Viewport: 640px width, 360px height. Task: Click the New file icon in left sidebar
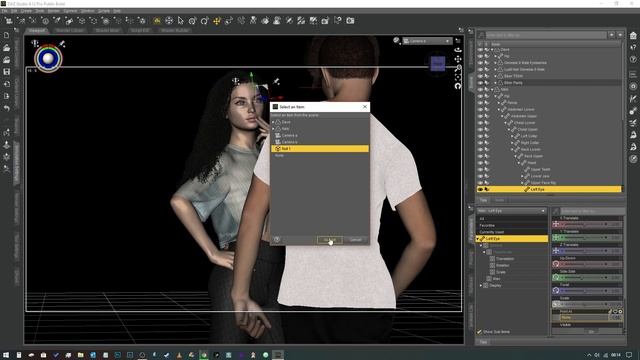pos(7,36)
